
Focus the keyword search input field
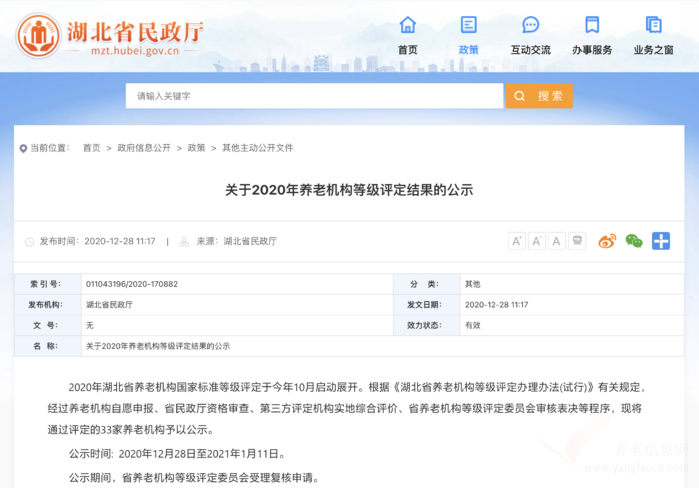pos(315,96)
